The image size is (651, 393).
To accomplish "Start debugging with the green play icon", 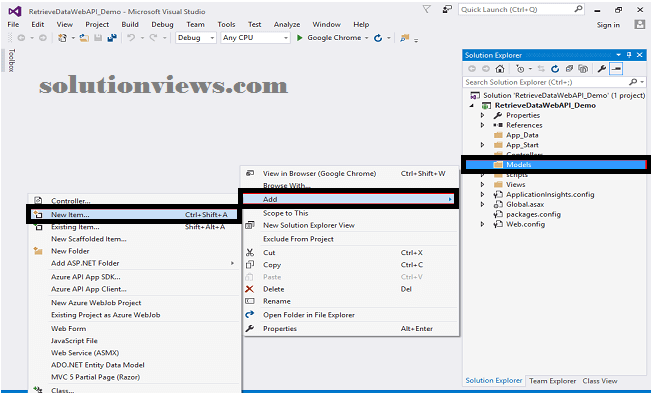I will click(299, 38).
